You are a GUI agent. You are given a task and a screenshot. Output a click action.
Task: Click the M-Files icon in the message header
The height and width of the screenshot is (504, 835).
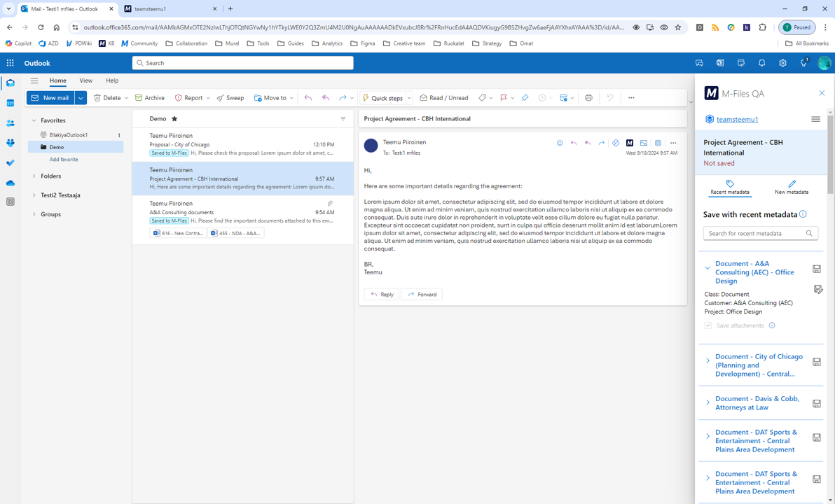(630, 143)
